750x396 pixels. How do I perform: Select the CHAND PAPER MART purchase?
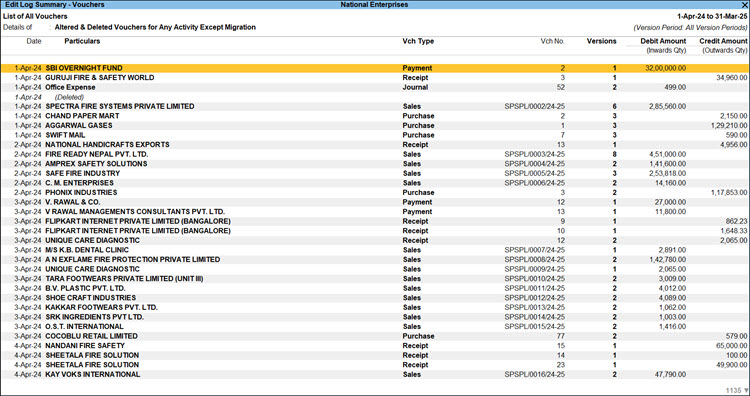pos(375,116)
